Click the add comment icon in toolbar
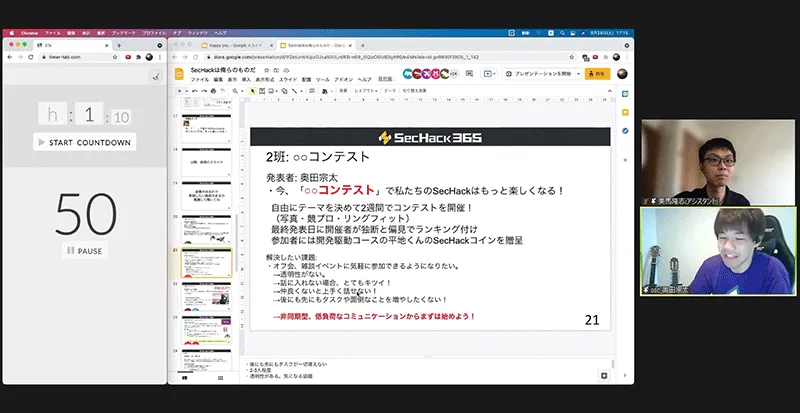Viewport: 800px width, 413px height. 312,91
